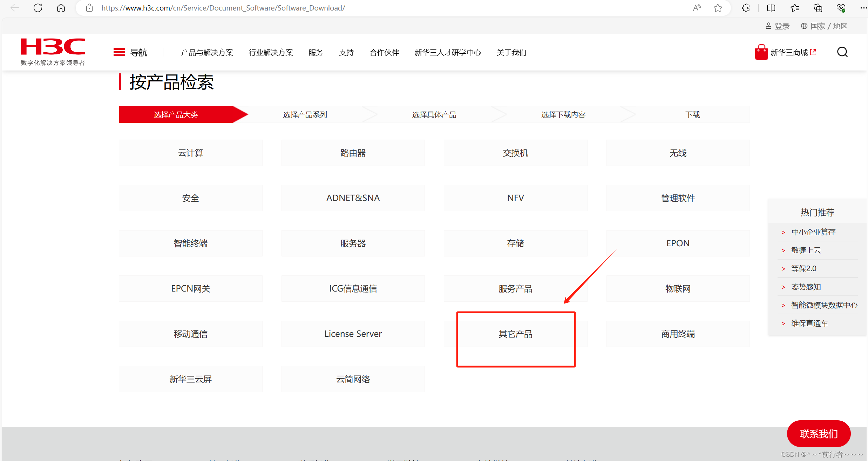Click the back arrow in browser
This screenshot has height=461, width=868.
[x=14, y=8]
